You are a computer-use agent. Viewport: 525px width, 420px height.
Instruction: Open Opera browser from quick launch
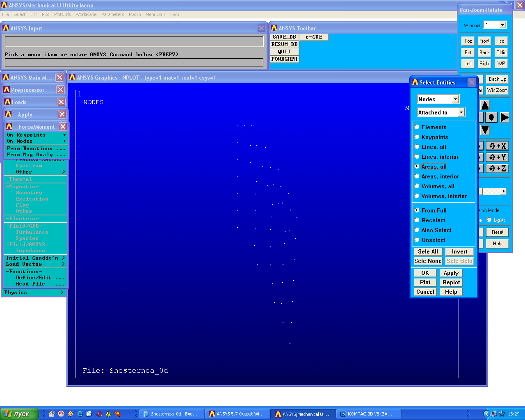tap(99, 414)
